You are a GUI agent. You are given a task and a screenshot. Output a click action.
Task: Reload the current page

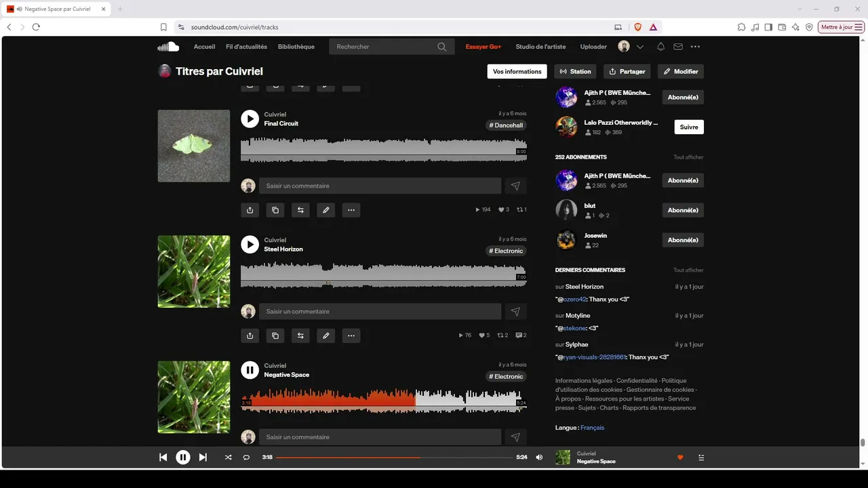click(36, 27)
